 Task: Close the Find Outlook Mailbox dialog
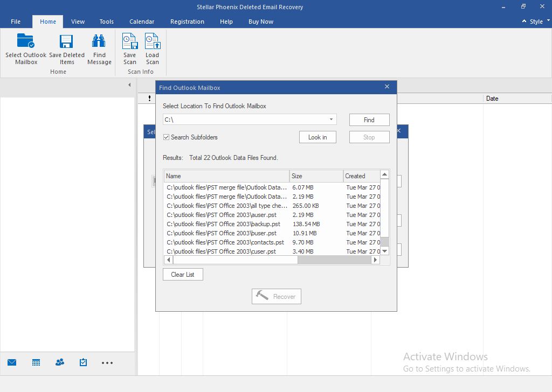point(387,87)
